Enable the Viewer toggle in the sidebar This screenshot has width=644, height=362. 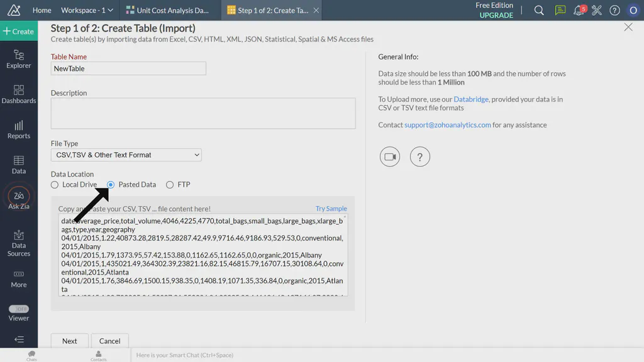point(18,309)
